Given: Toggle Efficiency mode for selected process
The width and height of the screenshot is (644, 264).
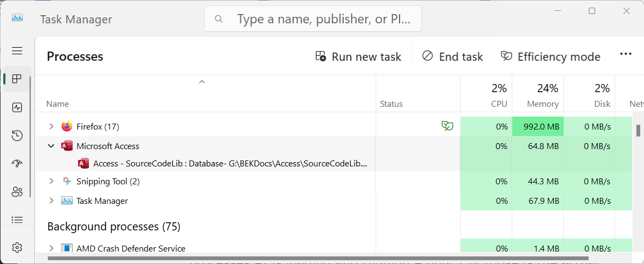Looking at the screenshot, I should [x=550, y=56].
